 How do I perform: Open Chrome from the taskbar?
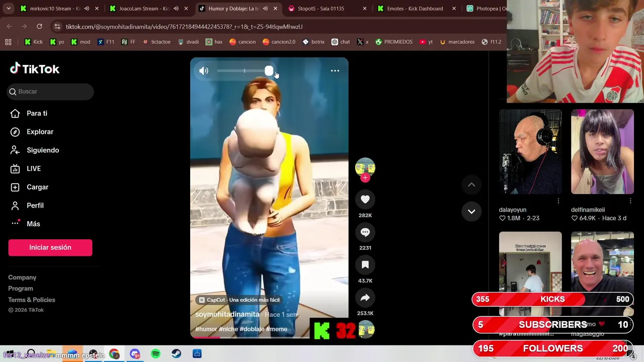pos(114,354)
